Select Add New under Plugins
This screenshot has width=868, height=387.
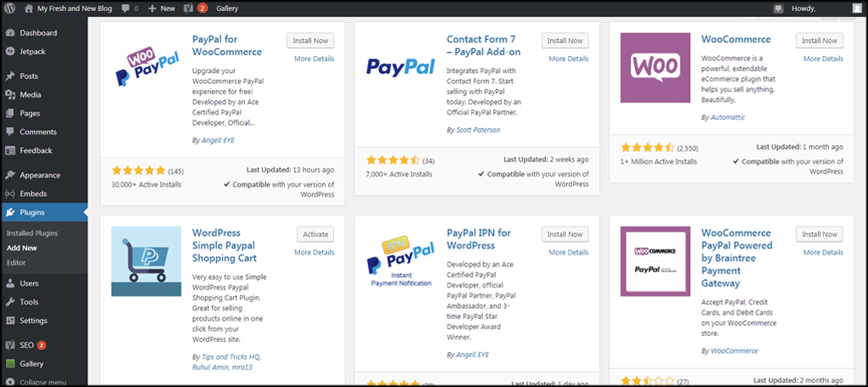pos(21,248)
